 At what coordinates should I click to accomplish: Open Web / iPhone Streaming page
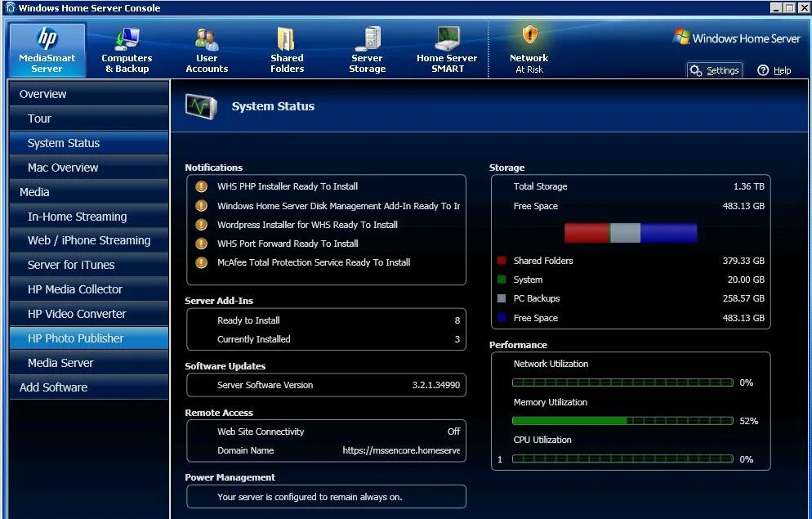click(88, 240)
